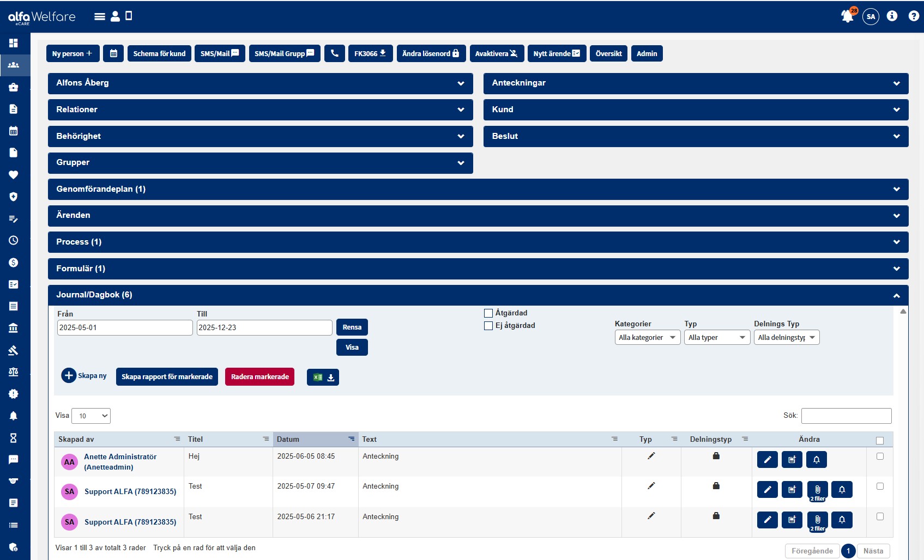Click the pencil edit icon for Hej entry

767,460
